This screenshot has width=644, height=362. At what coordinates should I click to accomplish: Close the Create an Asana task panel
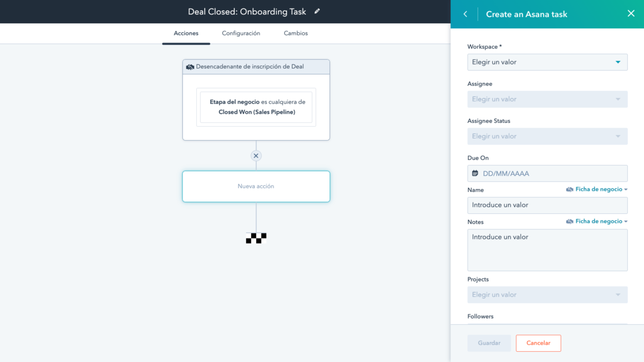click(x=631, y=13)
